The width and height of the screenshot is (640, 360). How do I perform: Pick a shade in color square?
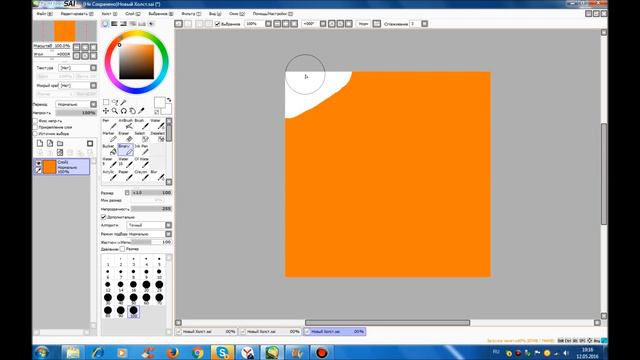136,62
